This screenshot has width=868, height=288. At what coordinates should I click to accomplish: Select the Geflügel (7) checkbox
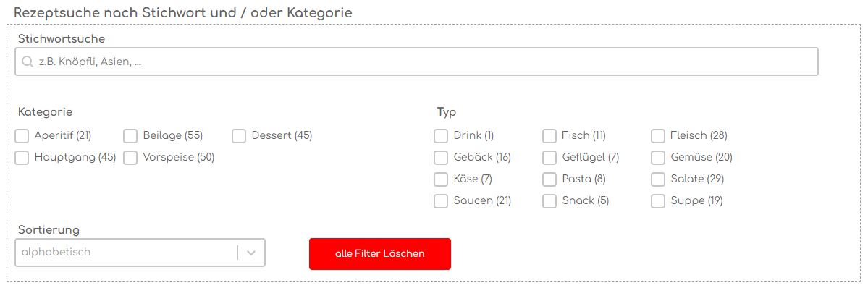[549, 157]
